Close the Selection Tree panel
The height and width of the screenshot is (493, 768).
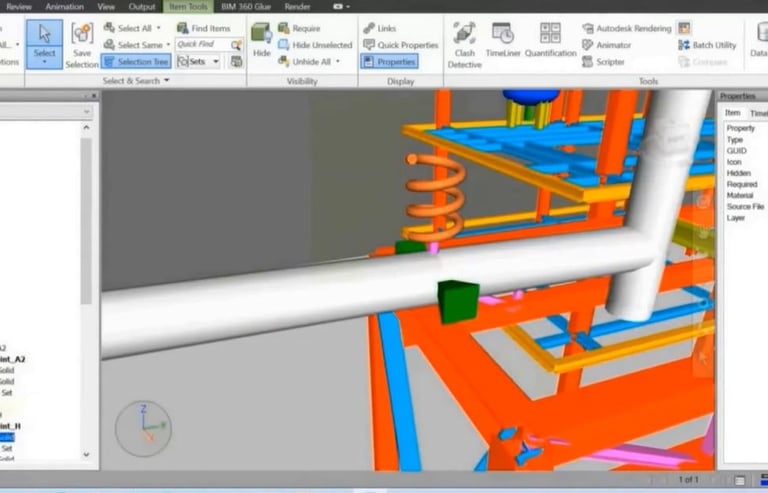pyautogui.click(x=94, y=96)
